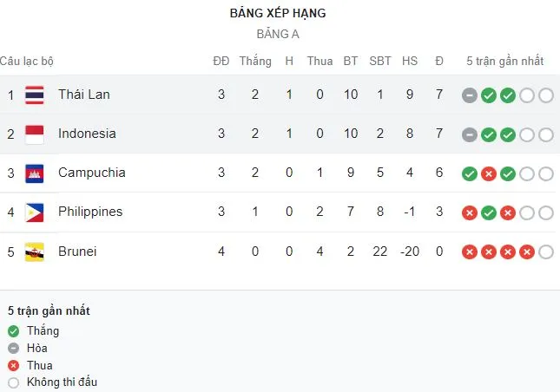Click Philippines' green win result icon
The image size is (560, 392).
pos(489,212)
